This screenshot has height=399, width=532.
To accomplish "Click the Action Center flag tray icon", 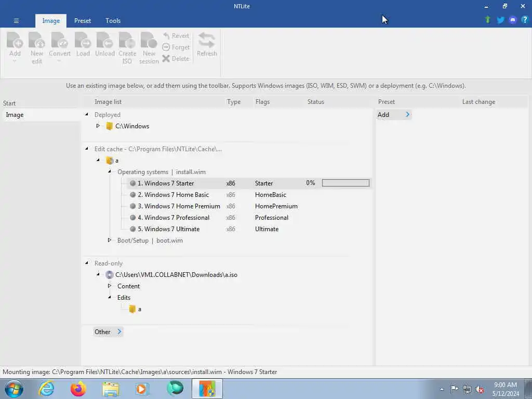I will (454, 389).
